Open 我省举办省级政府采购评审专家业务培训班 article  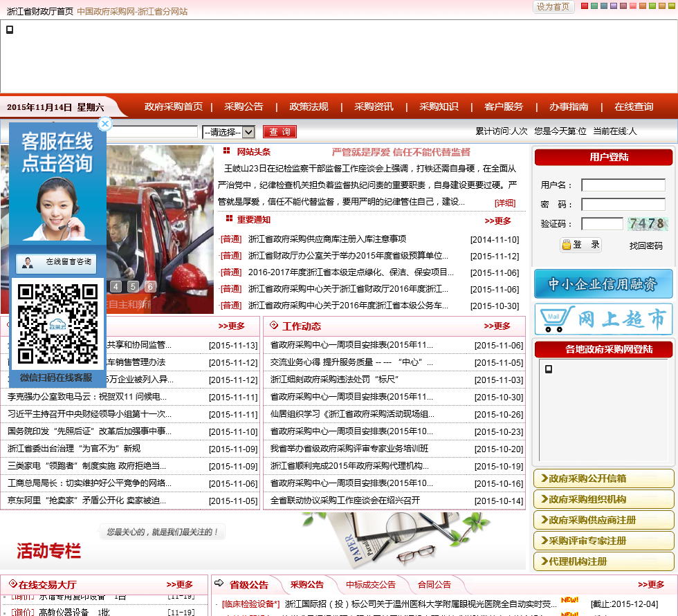pyautogui.click(x=349, y=449)
